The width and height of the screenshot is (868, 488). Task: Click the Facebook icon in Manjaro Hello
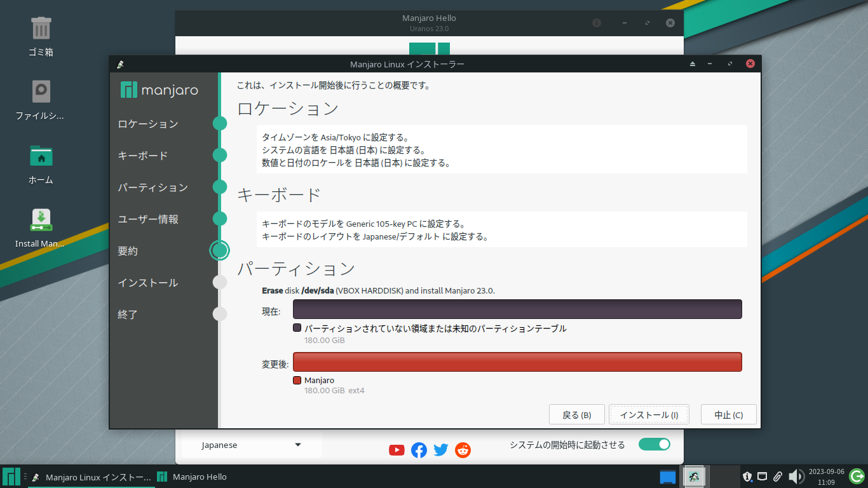click(x=419, y=450)
